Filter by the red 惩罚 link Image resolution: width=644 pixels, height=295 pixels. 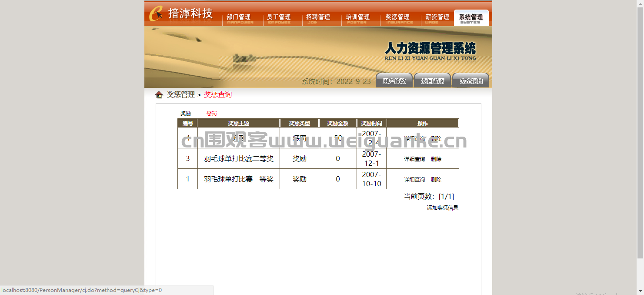[212, 114]
